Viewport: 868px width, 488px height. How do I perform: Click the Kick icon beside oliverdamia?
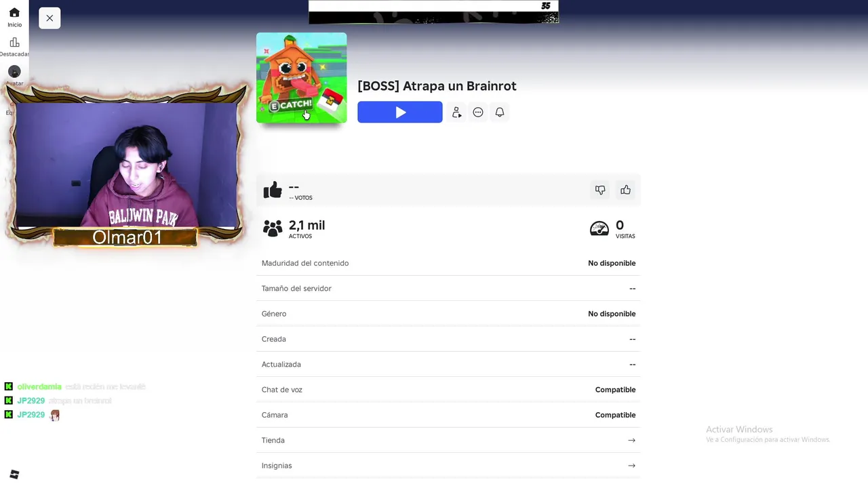tap(8, 386)
